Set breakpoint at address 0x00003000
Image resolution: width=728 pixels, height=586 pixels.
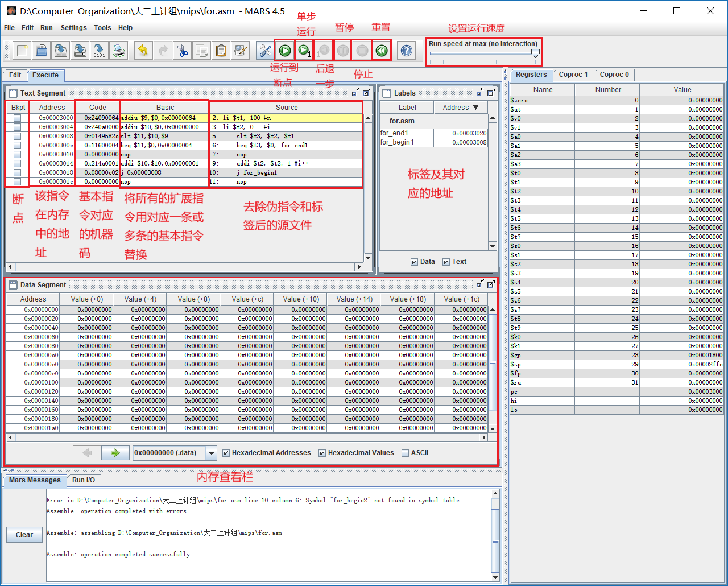pyautogui.click(x=17, y=118)
